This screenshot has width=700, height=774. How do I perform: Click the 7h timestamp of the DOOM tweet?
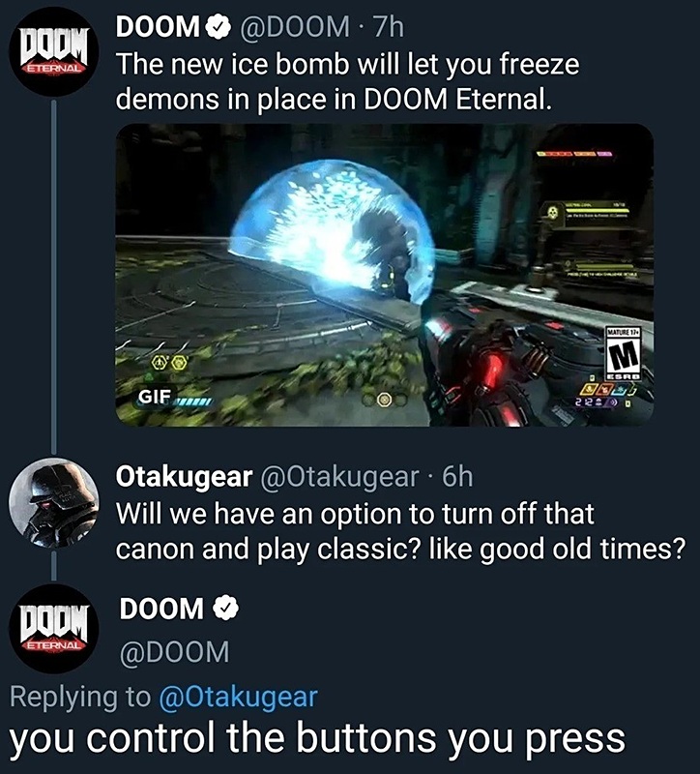389,27
